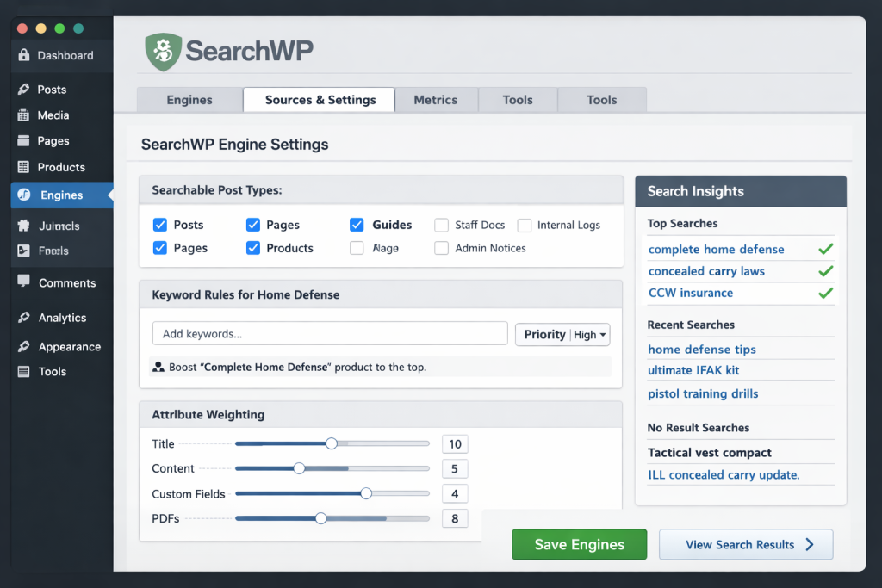Screen dimensions: 882x588
Task: Click the chevron on View Search Results
Action: coord(809,544)
